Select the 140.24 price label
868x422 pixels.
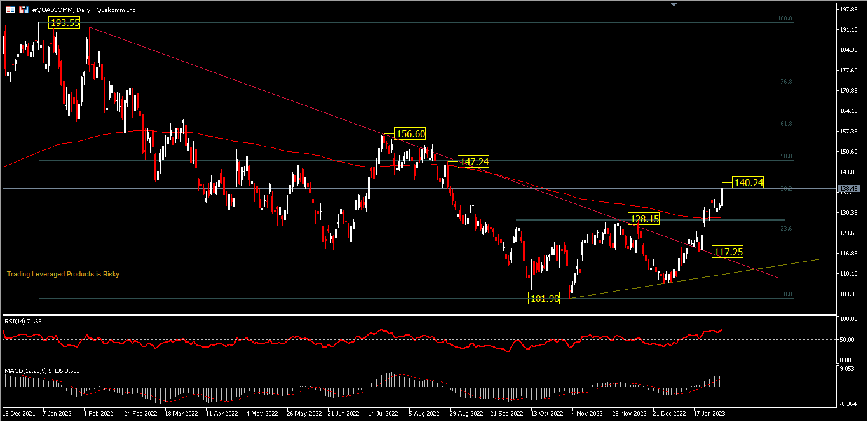[748, 182]
